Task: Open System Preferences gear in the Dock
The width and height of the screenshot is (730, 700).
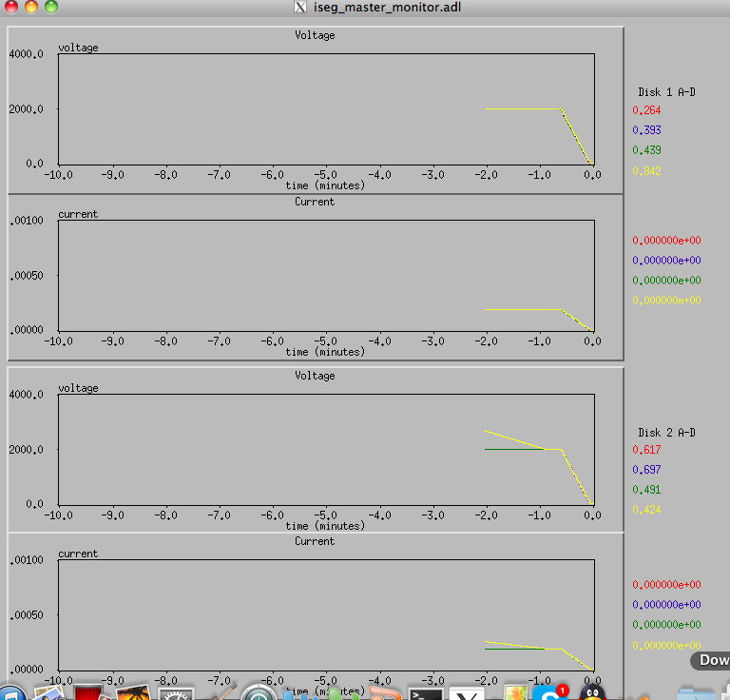Action: point(176,693)
